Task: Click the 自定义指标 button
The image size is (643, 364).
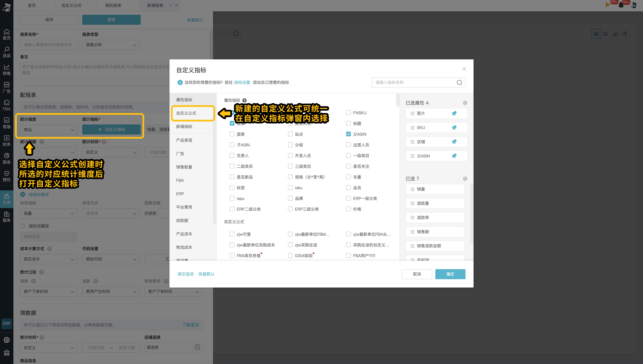Action: 111,129
